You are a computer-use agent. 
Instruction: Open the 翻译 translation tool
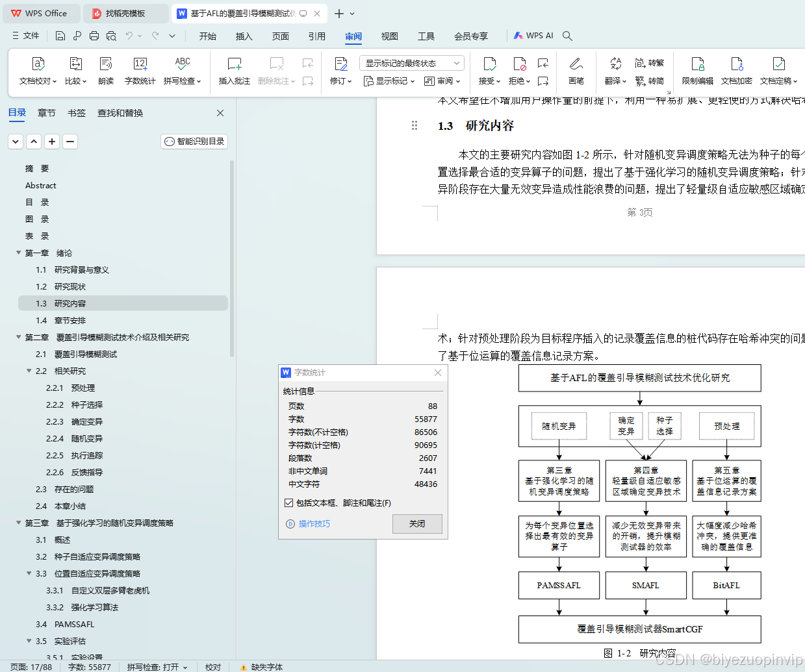pyautogui.click(x=613, y=71)
